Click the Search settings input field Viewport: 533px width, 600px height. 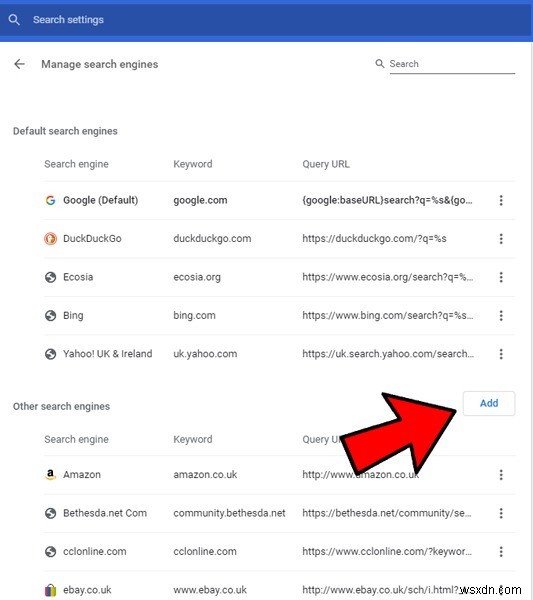(x=268, y=20)
